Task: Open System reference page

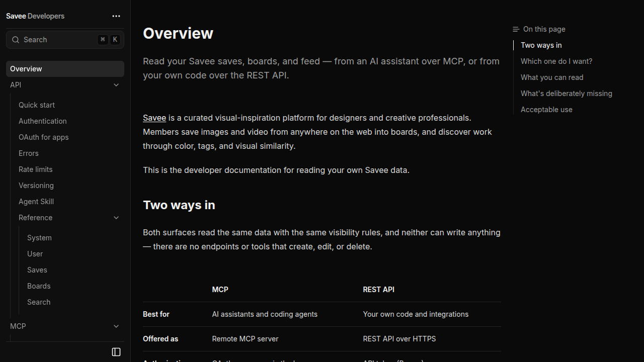Action: 39,238
